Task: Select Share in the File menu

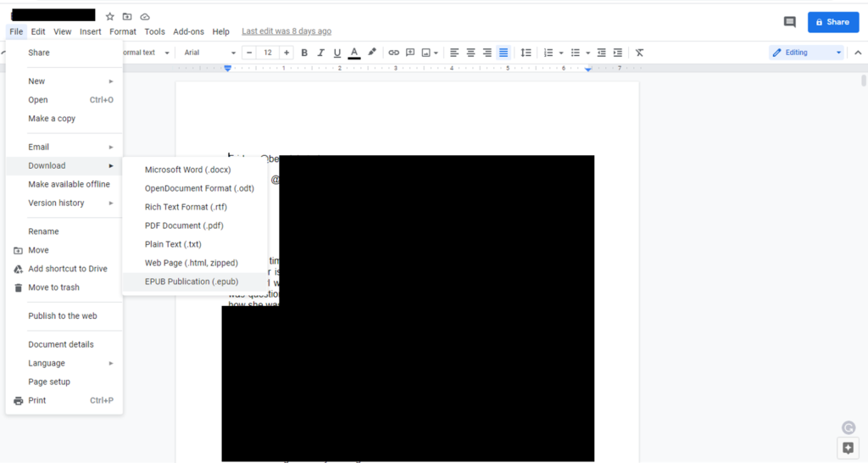Action: [x=64, y=53]
